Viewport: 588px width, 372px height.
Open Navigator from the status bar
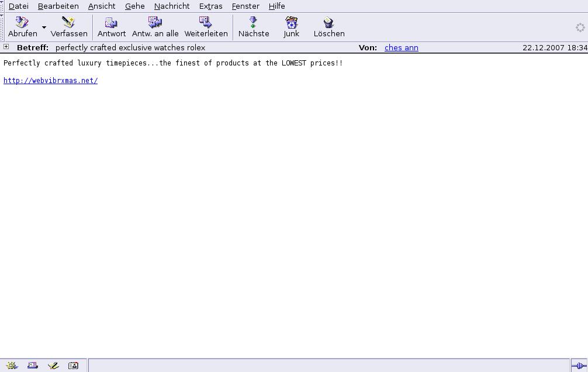tap(12, 366)
